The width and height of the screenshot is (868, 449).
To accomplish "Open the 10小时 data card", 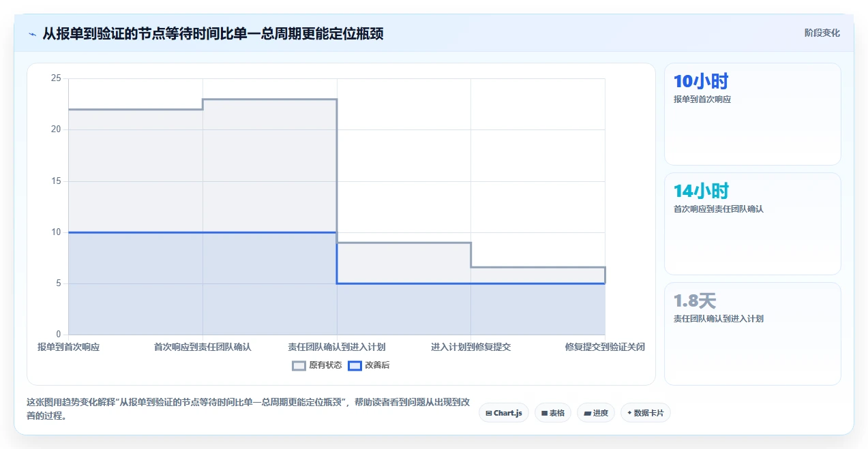I will point(753,114).
